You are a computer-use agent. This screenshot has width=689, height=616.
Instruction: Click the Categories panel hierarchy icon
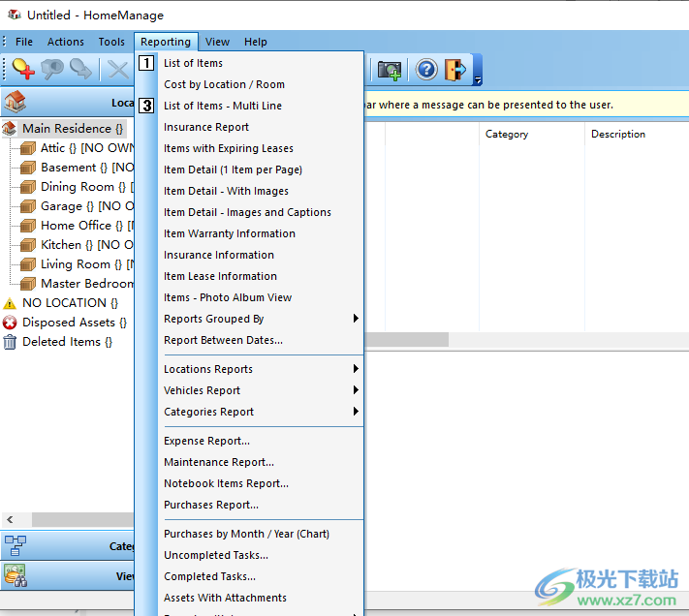[x=16, y=545]
